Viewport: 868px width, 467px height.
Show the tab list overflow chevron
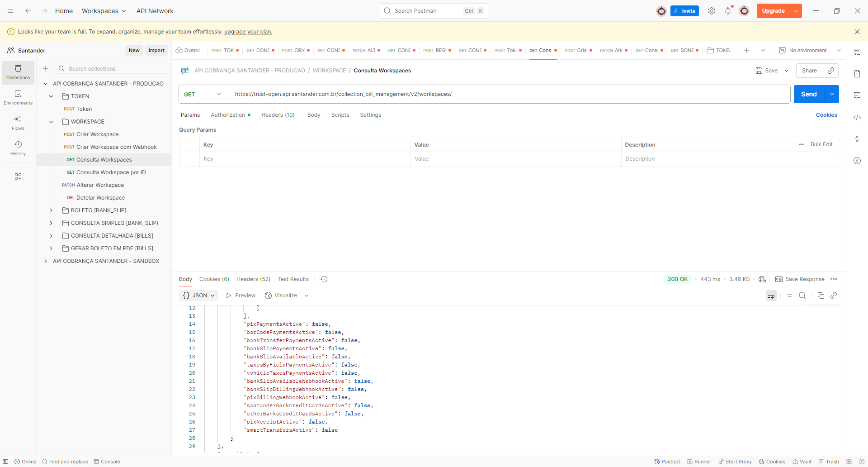click(x=763, y=50)
